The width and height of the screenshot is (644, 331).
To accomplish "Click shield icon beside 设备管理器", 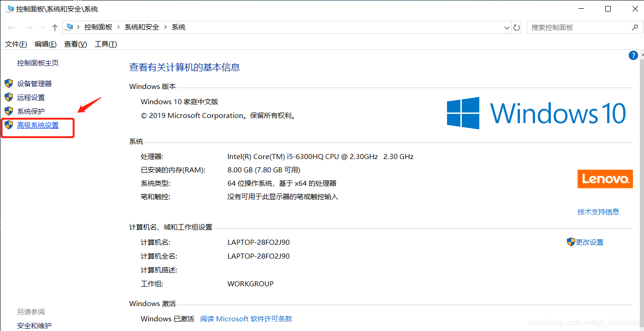I will point(9,83).
